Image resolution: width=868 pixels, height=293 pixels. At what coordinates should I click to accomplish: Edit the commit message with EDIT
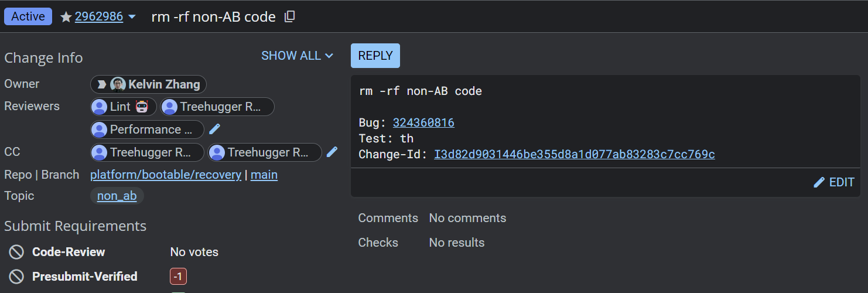(x=834, y=182)
